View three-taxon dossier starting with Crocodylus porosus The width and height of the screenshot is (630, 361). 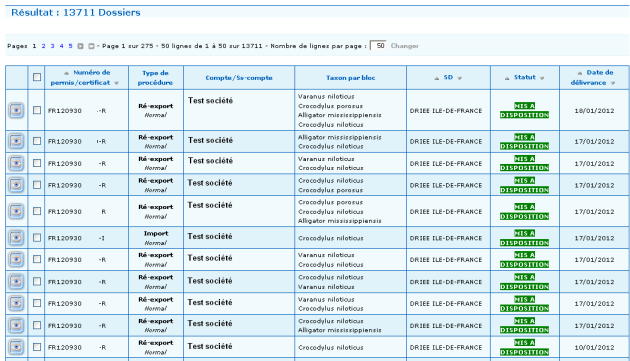pos(16,211)
